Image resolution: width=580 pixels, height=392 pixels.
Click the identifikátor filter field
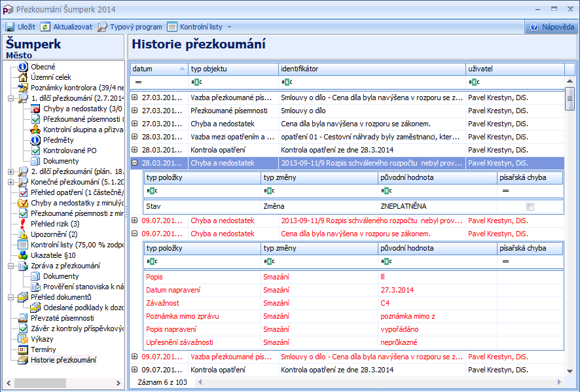pos(372,82)
